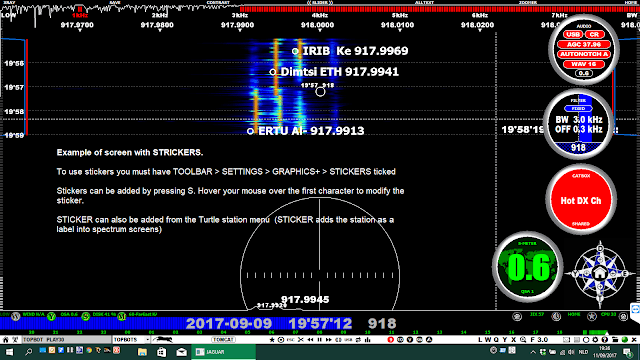Open Windows Start menu
640x360 pixels.
(x=9, y=352)
